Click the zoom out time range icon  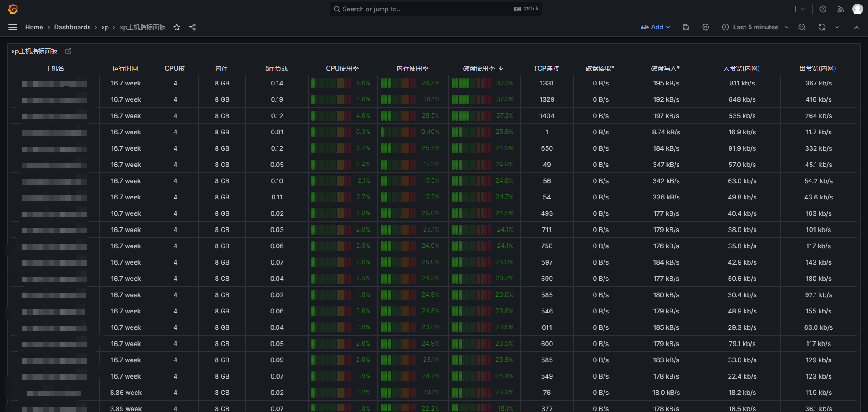802,27
